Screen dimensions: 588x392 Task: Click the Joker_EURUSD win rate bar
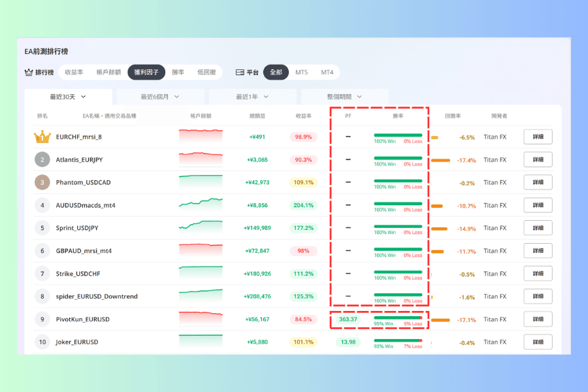coord(398,340)
